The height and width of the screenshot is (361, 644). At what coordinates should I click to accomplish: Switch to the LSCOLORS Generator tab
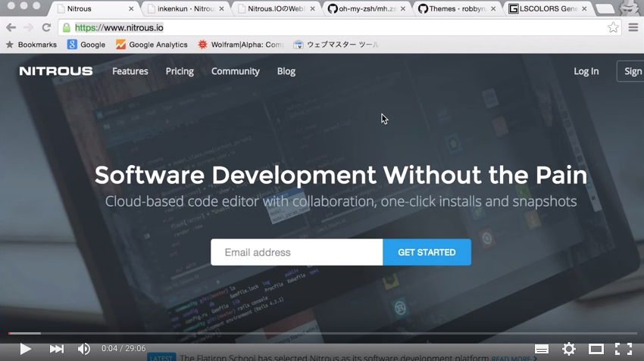pyautogui.click(x=546, y=9)
